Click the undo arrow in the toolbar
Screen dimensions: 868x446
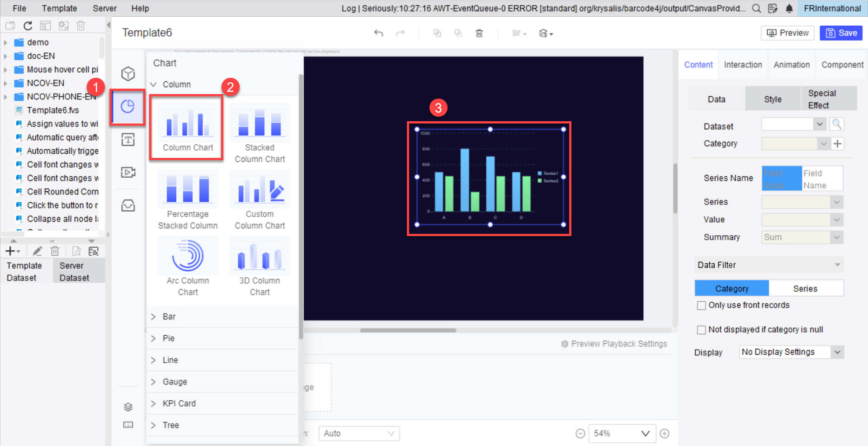379,33
